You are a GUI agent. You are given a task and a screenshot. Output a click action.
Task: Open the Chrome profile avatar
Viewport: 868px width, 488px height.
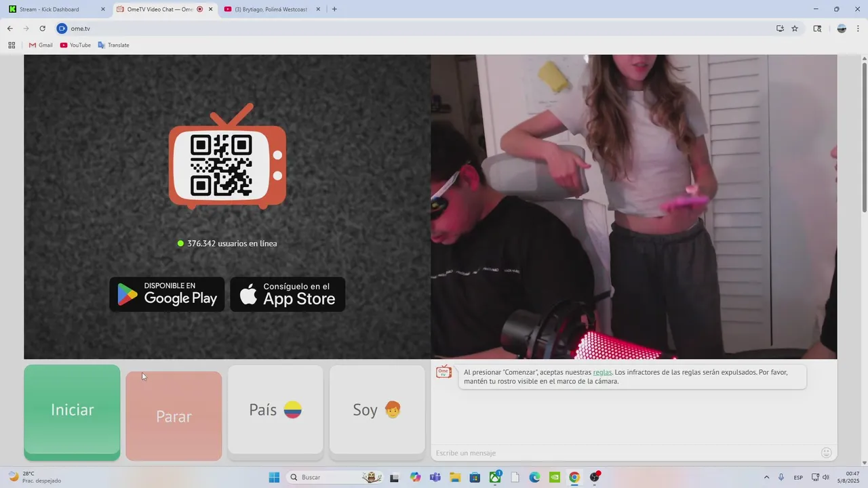click(842, 28)
